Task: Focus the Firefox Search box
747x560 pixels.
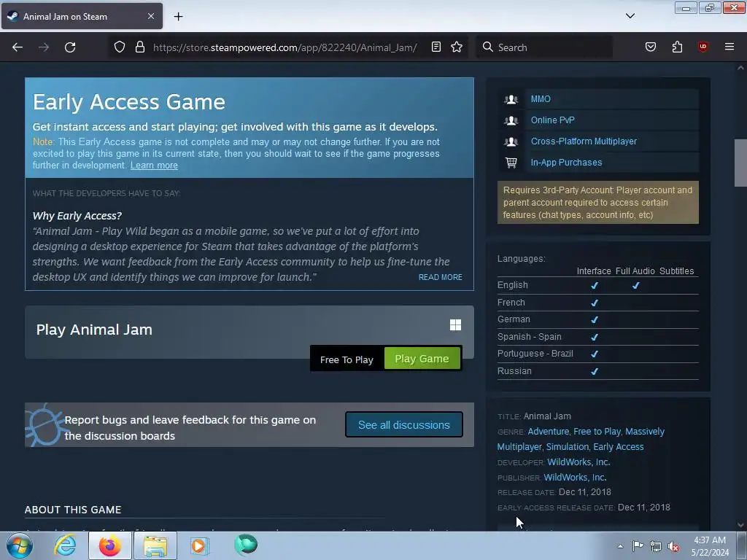Action: (x=544, y=47)
